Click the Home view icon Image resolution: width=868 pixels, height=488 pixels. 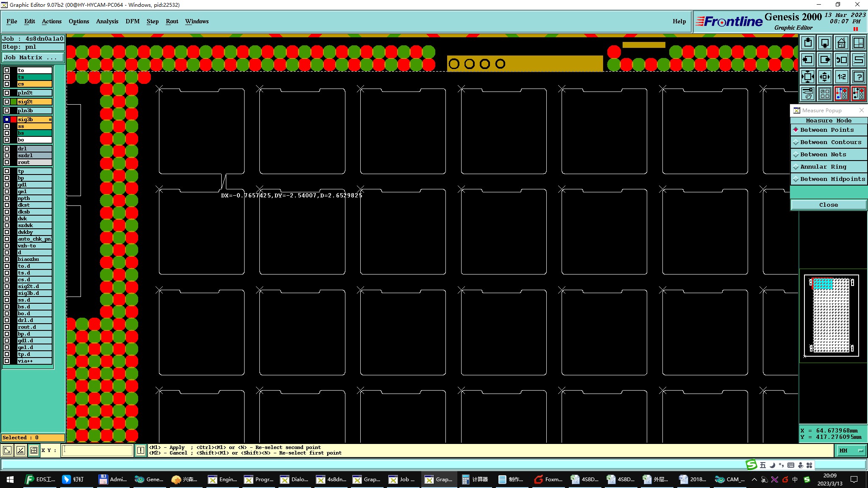pos(841,43)
